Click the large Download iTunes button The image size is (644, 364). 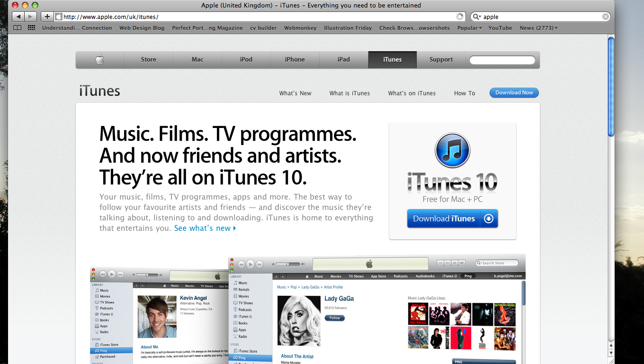click(x=452, y=218)
